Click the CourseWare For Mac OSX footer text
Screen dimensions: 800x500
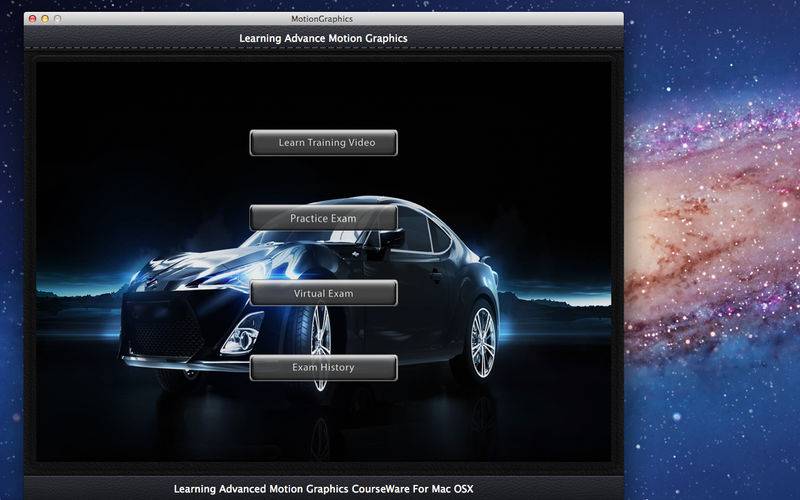tap(323, 489)
